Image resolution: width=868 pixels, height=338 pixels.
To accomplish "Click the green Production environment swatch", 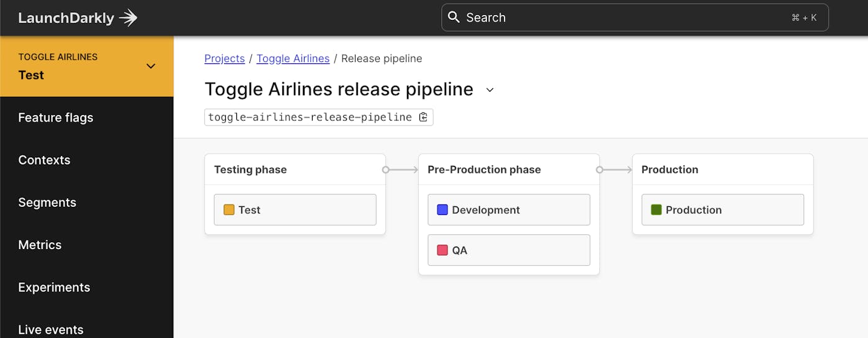I will [x=656, y=210].
